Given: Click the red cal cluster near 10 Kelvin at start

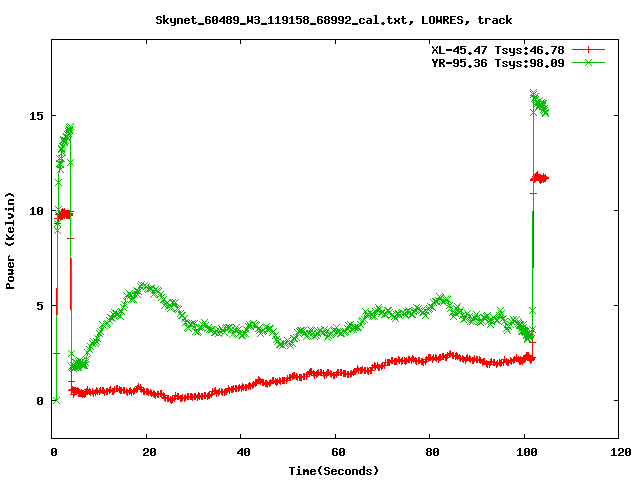Looking at the screenshot, I should tap(64, 213).
